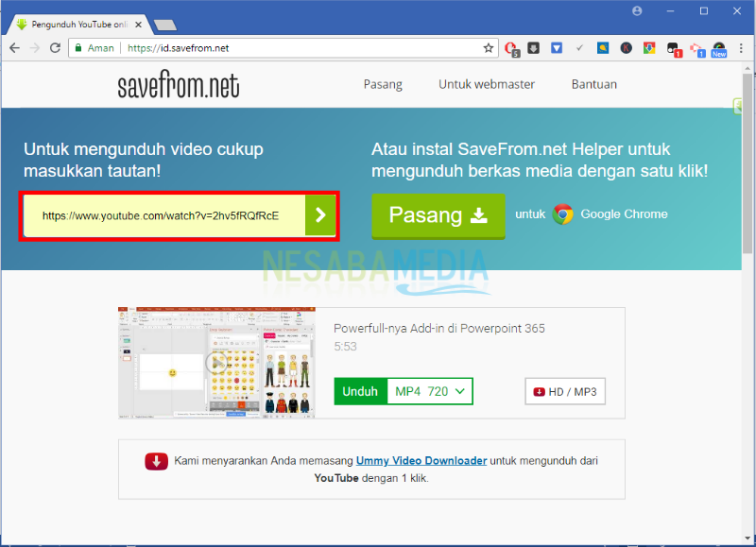
Task: Click the savefrom.net logo
Action: (x=179, y=84)
